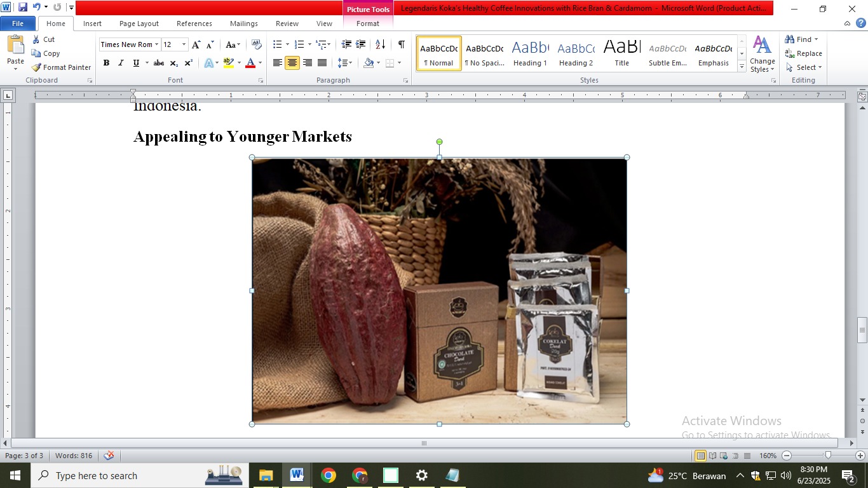Image resolution: width=868 pixels, height=488 pixels.
Task: Open the font name dropdown
Action: [157, 44]
